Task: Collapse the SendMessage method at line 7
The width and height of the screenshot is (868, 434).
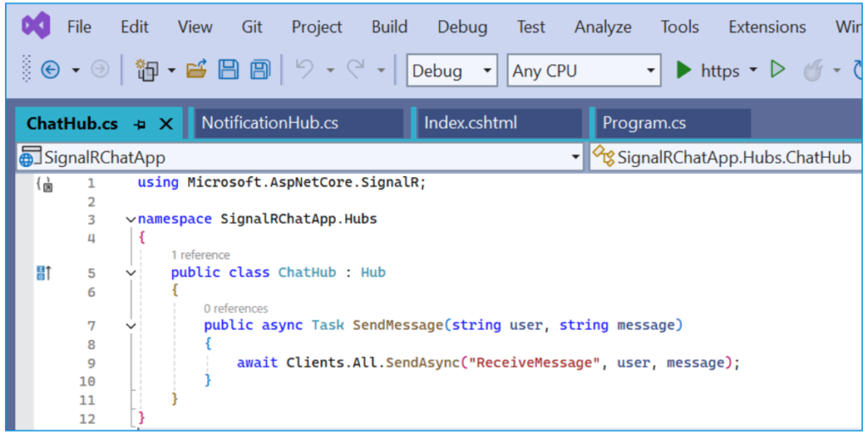Action: pyautogui.click(x=131, y=326)
